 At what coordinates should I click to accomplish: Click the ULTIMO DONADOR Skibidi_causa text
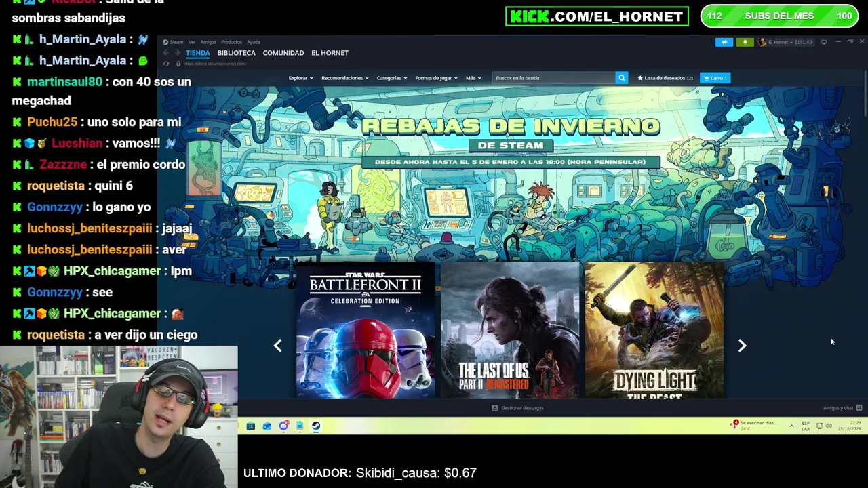[359, 473]
